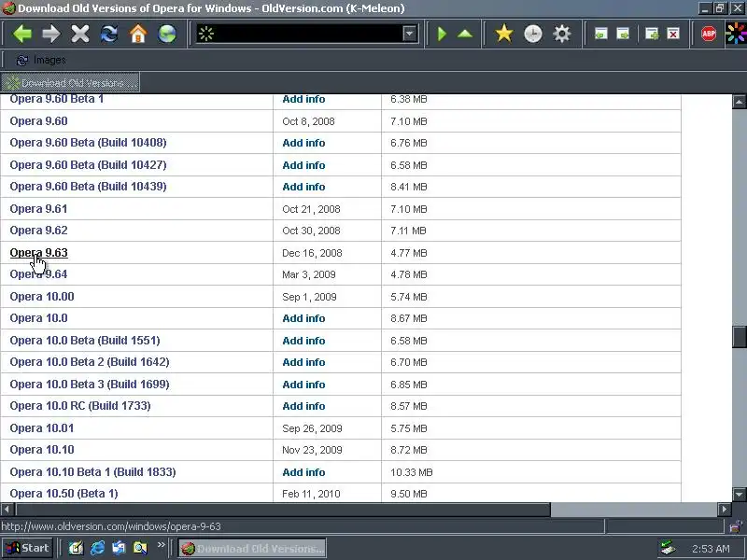Click the status bar security icon
The image size is (747, 560).
point(736,526)
